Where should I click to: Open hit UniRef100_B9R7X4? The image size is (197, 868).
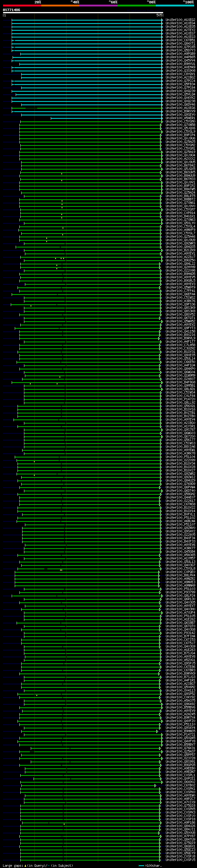pos(180,717)
